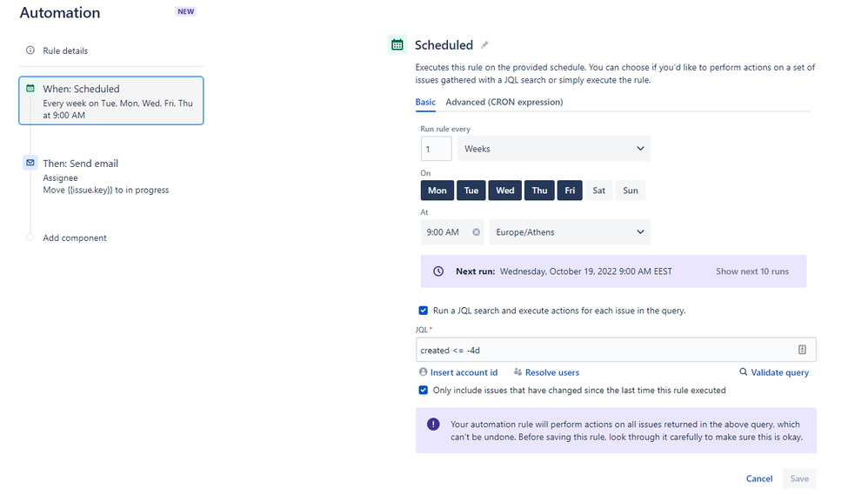Screen dimensions: 868x502
Task: Open the pencil edit icon beside Scheduled
Action: 486,44
